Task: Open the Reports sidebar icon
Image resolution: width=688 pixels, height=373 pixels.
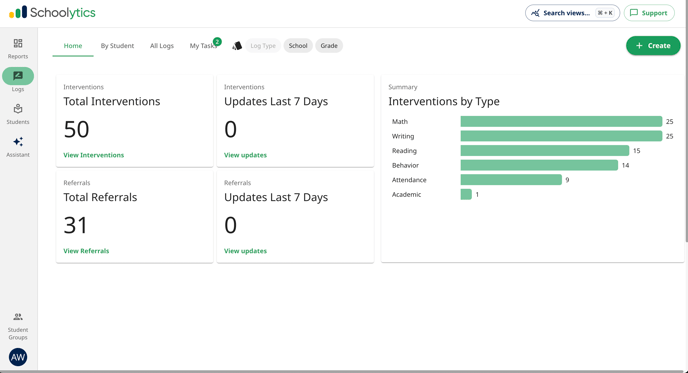Action: [18, 43]
